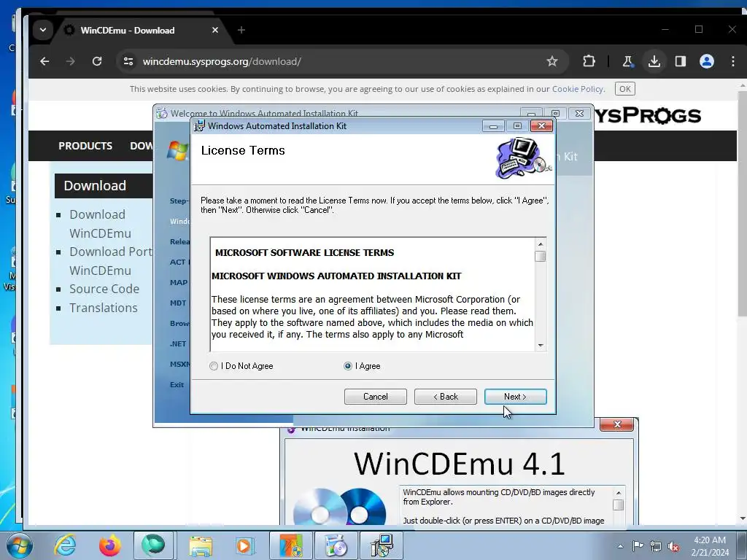Viewport: 747px width, 560px height.
Task: Click the MDT item in AIK welcome window
Action: [178, 303]
